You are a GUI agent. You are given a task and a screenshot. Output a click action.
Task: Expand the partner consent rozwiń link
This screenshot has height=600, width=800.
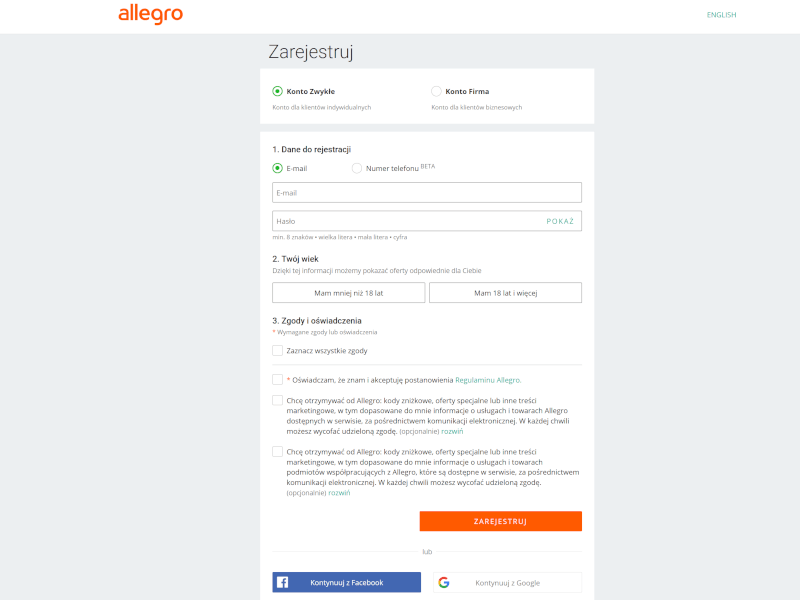tap(340, 493)
